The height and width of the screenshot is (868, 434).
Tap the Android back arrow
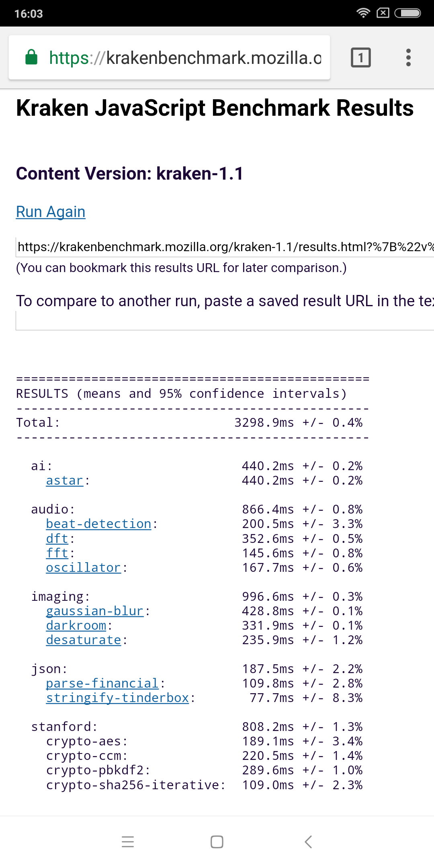coord(308,842)
